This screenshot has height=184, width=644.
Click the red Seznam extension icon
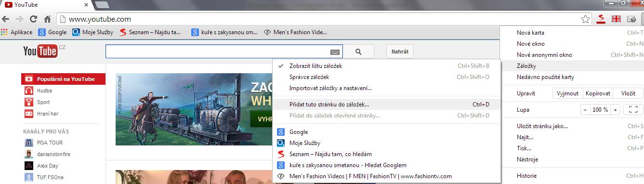[601, 19]
